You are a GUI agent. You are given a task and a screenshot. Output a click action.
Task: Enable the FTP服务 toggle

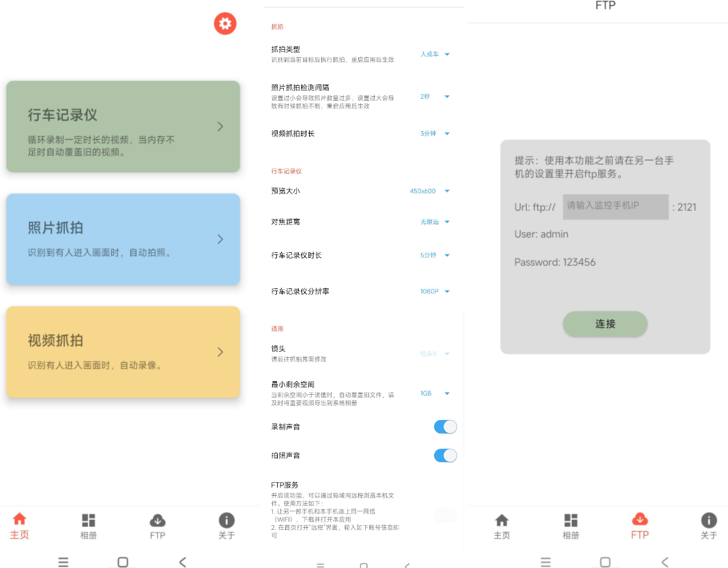(445, 516)
